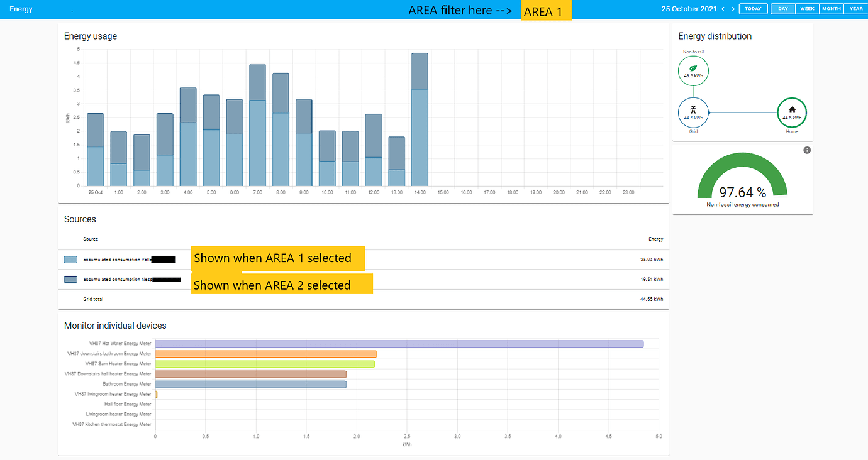Click the Non-fossil leaf node
The image size is (868, 460).
(x=693, y=70)
